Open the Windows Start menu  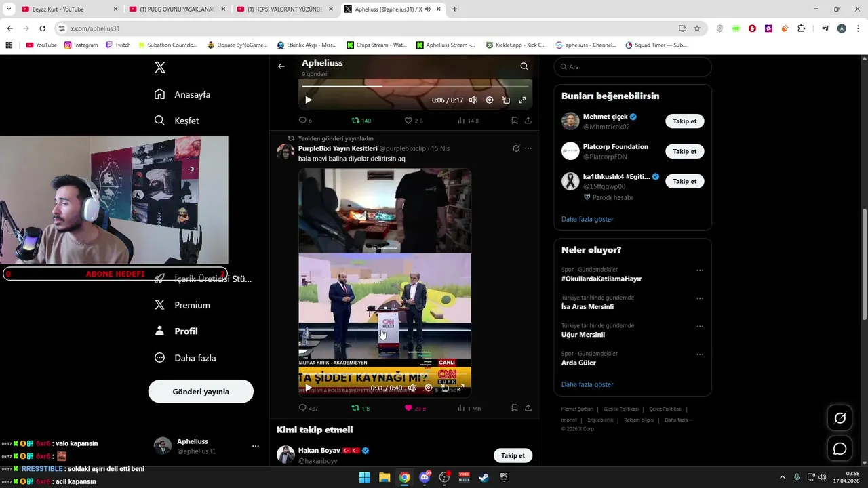pos(364,477)
